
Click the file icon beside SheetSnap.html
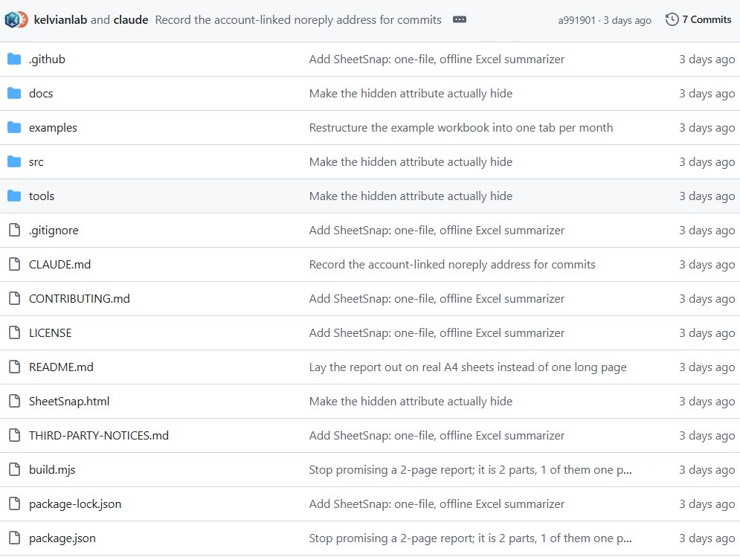point(15,401)
